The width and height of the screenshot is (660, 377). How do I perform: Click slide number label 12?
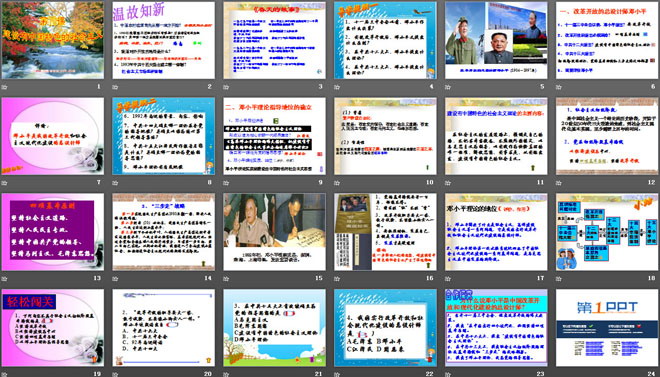click(x=652, y=183)
